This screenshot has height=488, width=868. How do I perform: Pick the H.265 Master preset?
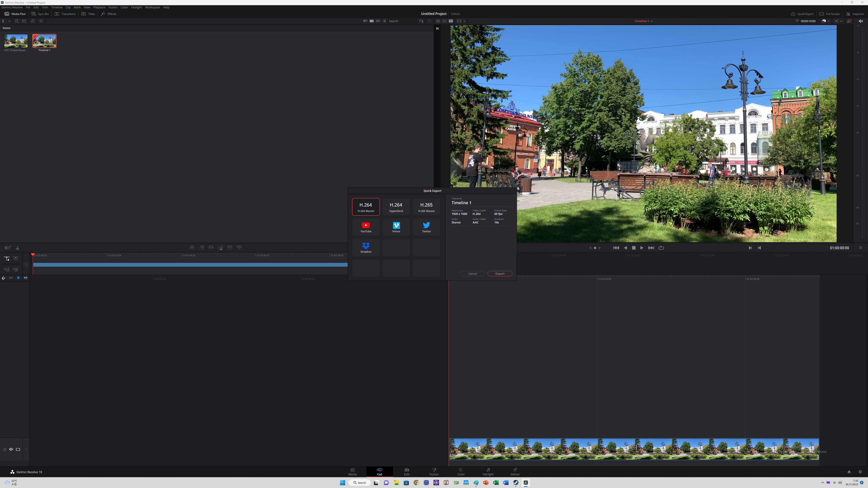click(426, 207)
